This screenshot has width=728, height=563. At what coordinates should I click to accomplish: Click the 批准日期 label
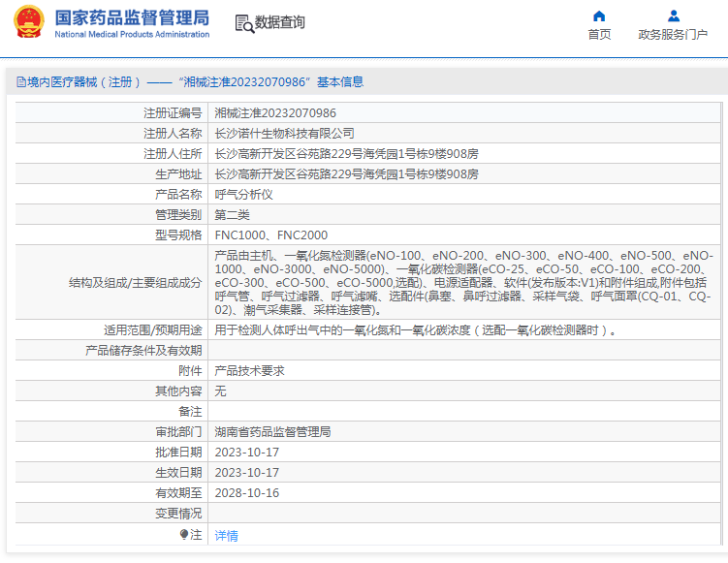pos(178,453)
